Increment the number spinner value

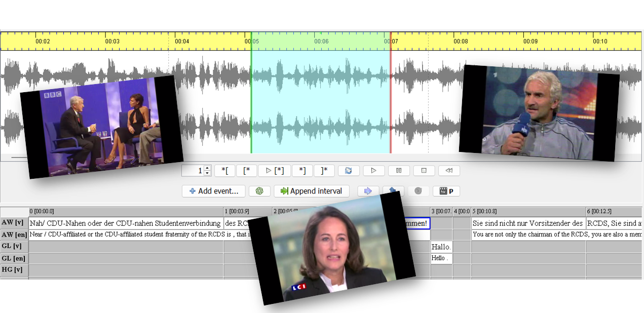(207, 168)
